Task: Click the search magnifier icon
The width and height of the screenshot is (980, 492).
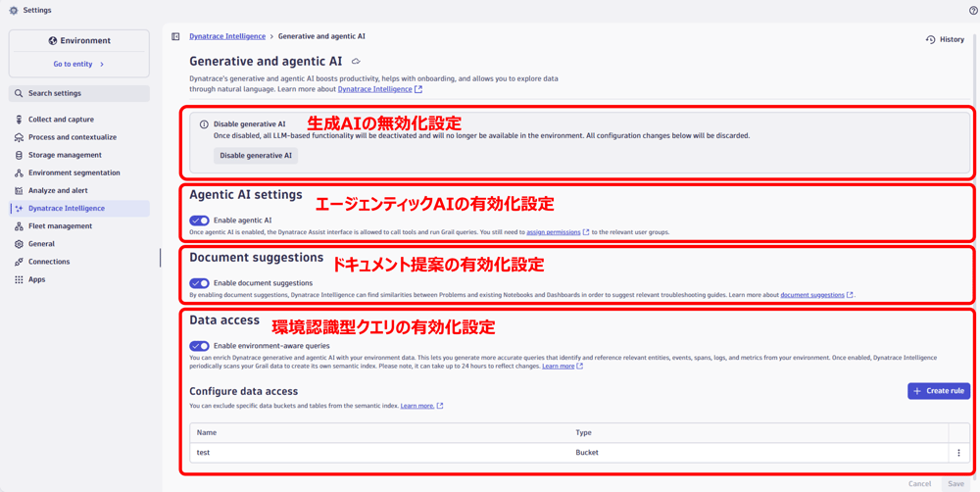Action: click(x=19, y=94)
